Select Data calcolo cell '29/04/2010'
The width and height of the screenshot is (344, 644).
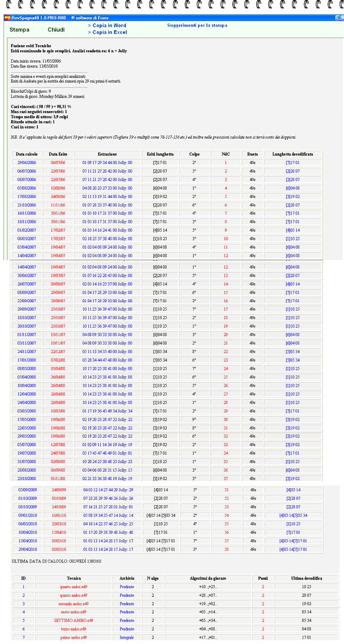(x=28, y=549)
